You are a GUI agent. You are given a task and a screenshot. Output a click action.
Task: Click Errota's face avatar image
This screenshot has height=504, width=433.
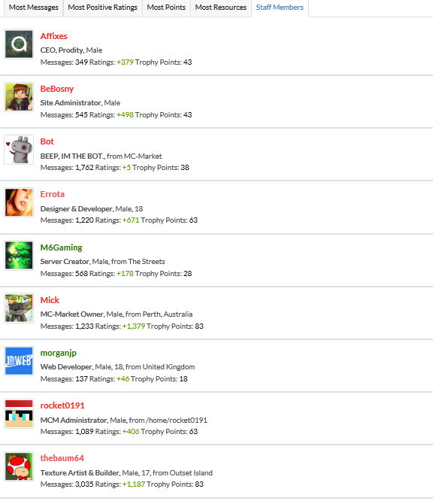coord(19,202)
